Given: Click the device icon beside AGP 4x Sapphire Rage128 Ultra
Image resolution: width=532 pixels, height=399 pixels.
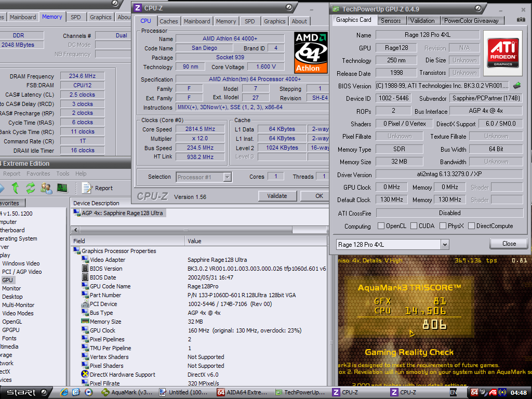Looking at the screenshot, I should (x=77, y=212).
